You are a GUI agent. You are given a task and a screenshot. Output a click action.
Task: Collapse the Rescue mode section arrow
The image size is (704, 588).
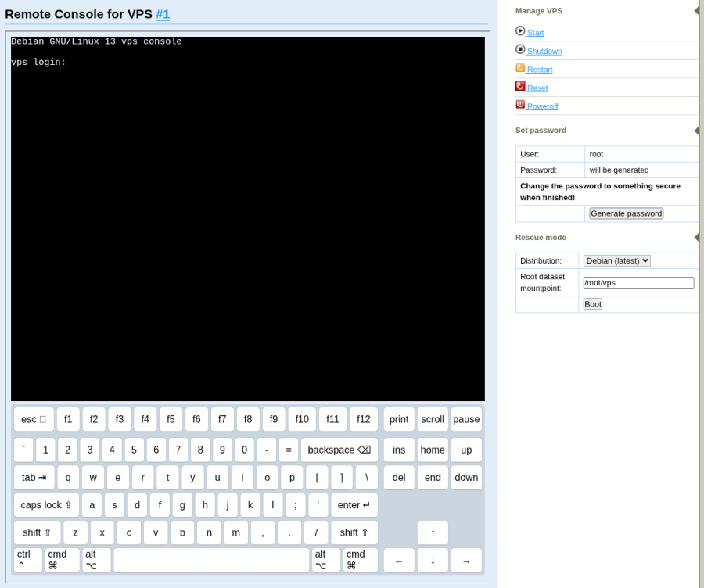point(697,238)
